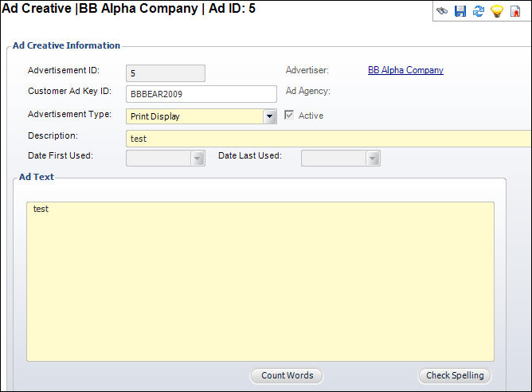Click the Date Last Used input box
This screenshot has height=392, width=532.
(334, 159)
